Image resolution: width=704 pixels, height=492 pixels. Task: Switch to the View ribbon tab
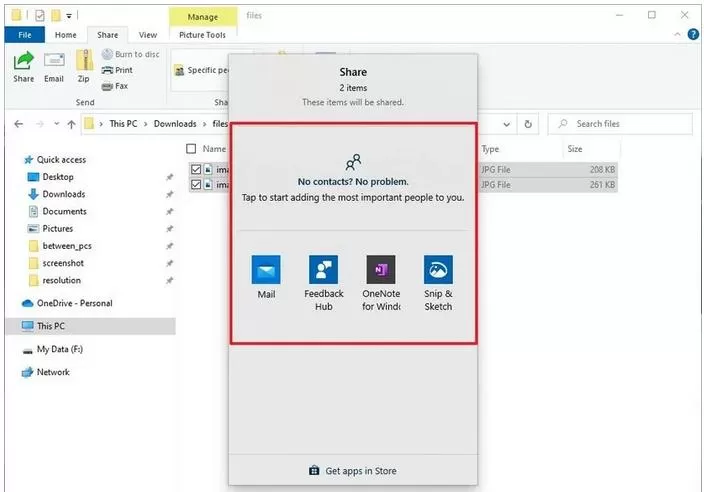148,35
